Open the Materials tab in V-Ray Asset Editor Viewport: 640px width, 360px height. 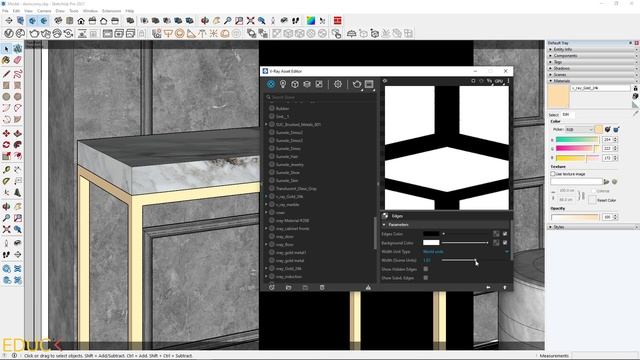(271, 84)
